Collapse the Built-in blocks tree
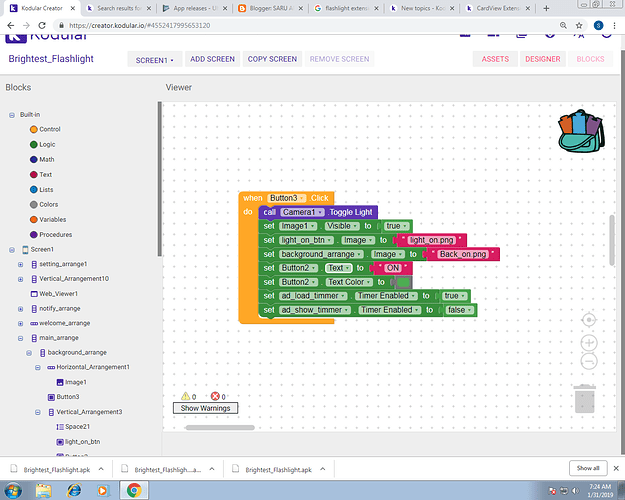625x500 pixels. pyautogui.click(x=11, y=115)
